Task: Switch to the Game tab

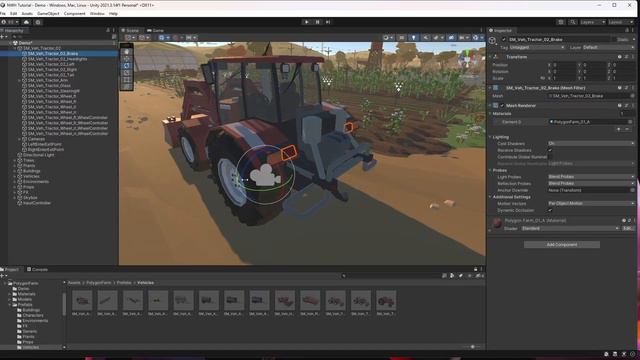Action: tap(156, 30)
